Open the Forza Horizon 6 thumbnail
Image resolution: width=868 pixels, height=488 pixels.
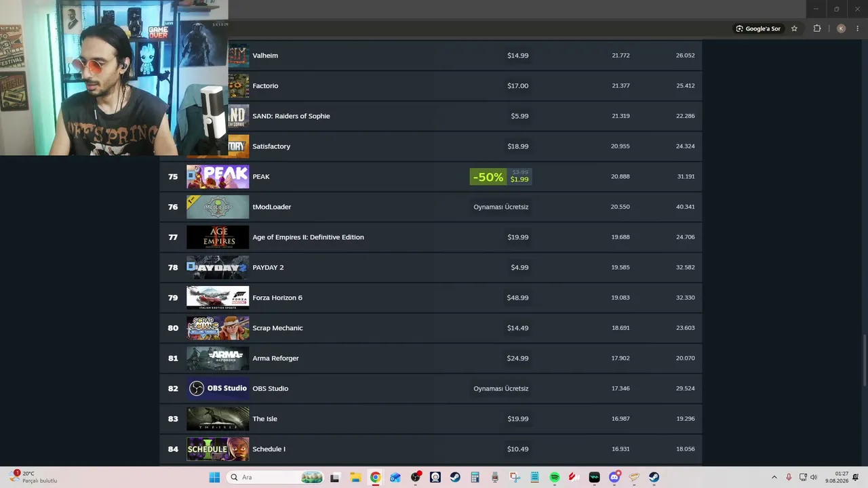click(218, 298)
